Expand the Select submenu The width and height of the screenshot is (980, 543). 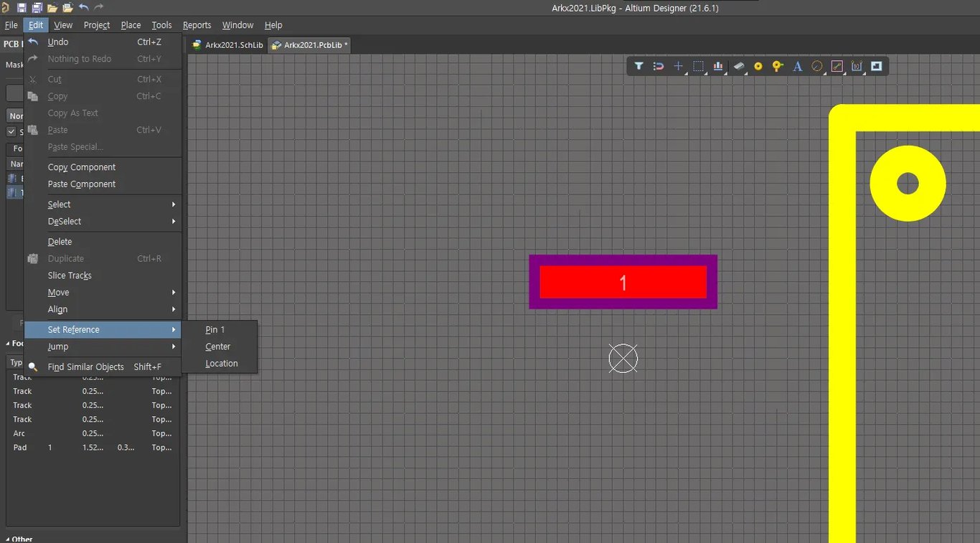coord(103,204)
